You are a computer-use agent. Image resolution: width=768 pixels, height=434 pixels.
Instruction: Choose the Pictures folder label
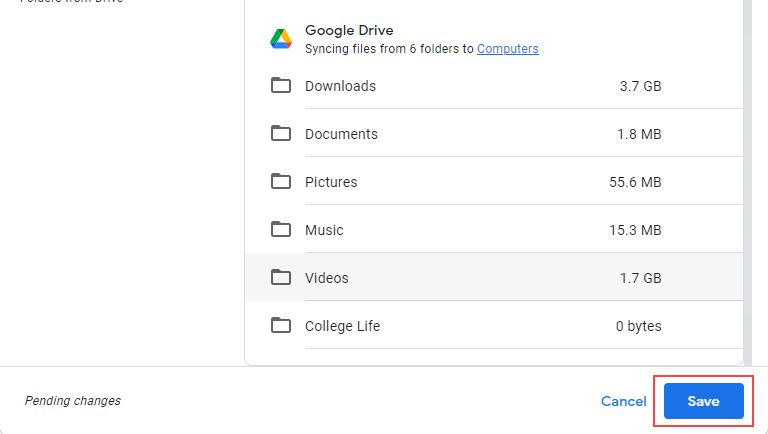click(x=331, y=182)
